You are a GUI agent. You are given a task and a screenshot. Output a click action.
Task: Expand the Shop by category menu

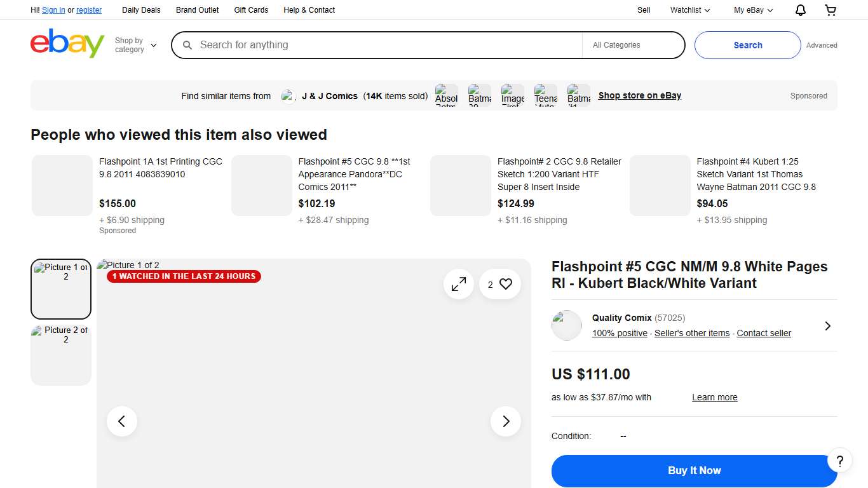[135, 45]
